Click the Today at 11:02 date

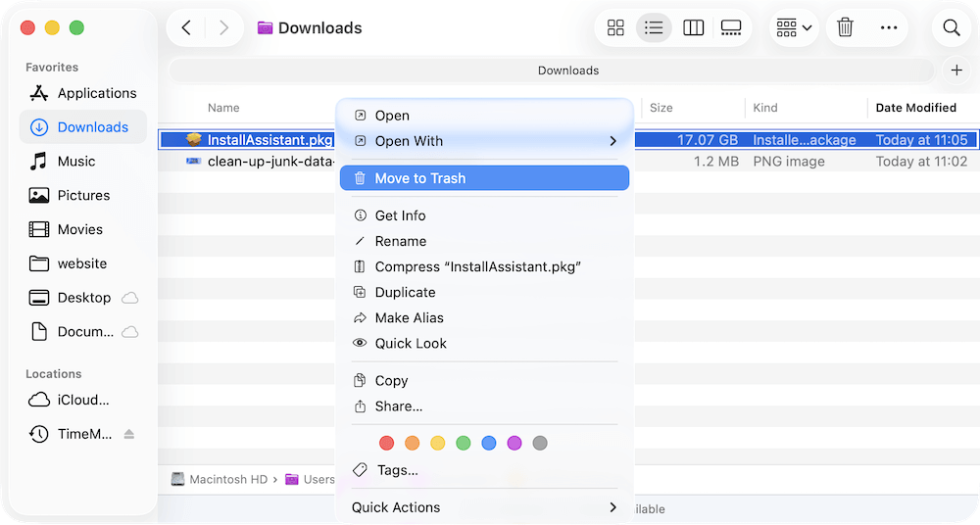coord(921,162)
